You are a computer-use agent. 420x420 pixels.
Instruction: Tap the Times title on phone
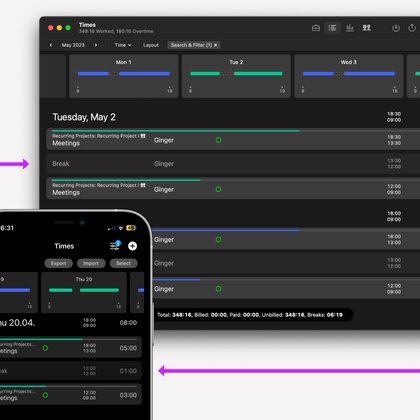(64, 246)
